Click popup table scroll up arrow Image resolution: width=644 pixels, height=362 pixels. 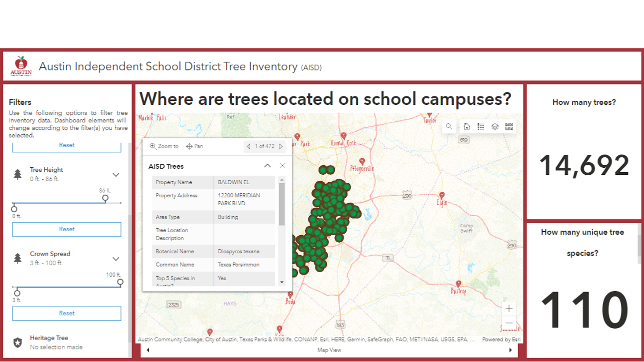pos(281,179)
